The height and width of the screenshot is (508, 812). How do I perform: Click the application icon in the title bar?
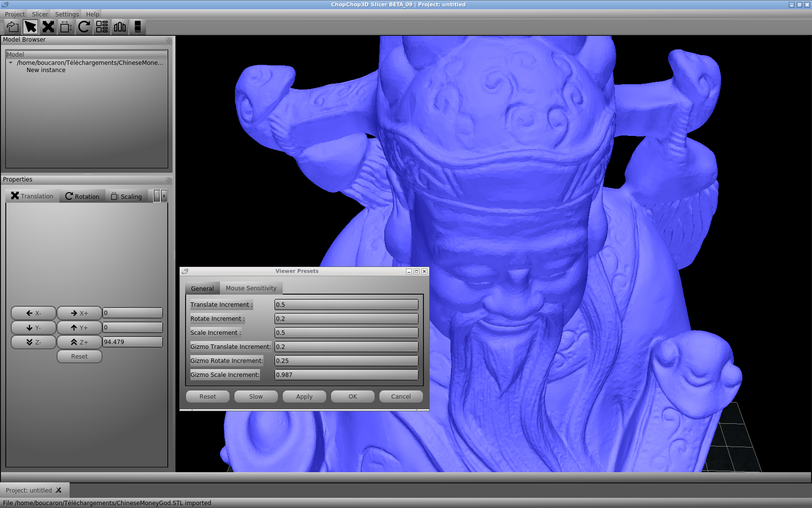click(x=5, y=4)
